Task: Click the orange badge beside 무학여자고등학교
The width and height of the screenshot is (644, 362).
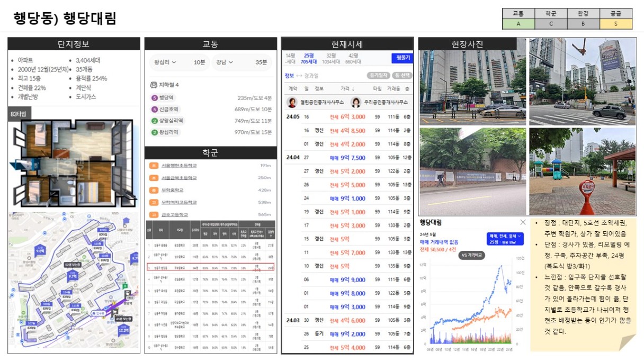Action: click(x=154, y=202)
